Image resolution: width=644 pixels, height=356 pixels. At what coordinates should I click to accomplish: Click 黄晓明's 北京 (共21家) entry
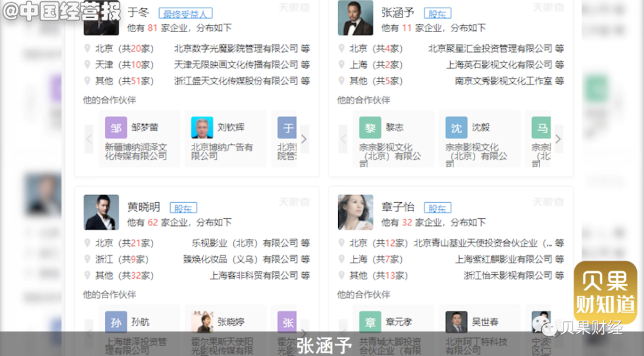(124, 243)
